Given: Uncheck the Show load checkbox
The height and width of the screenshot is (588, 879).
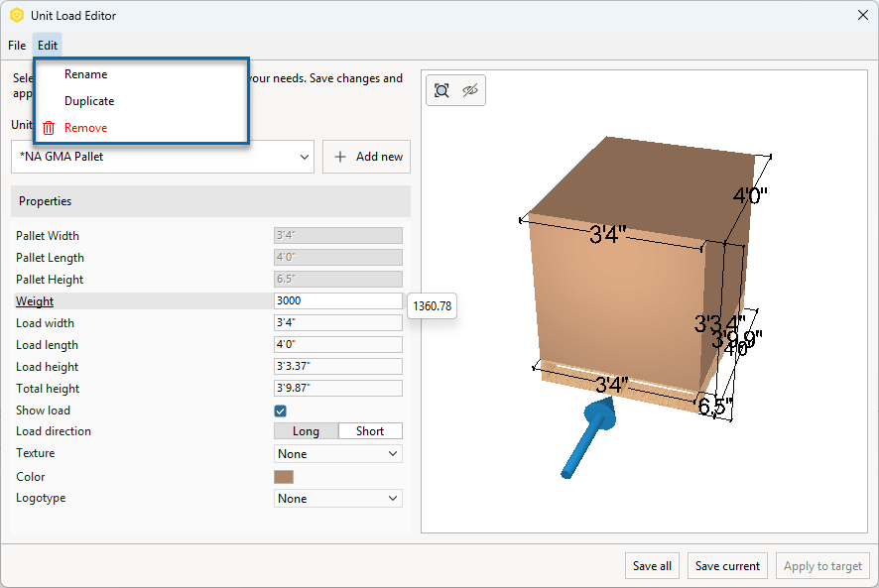Looking at the screenshot, I should pyautogui.click(x=281, y=411).
